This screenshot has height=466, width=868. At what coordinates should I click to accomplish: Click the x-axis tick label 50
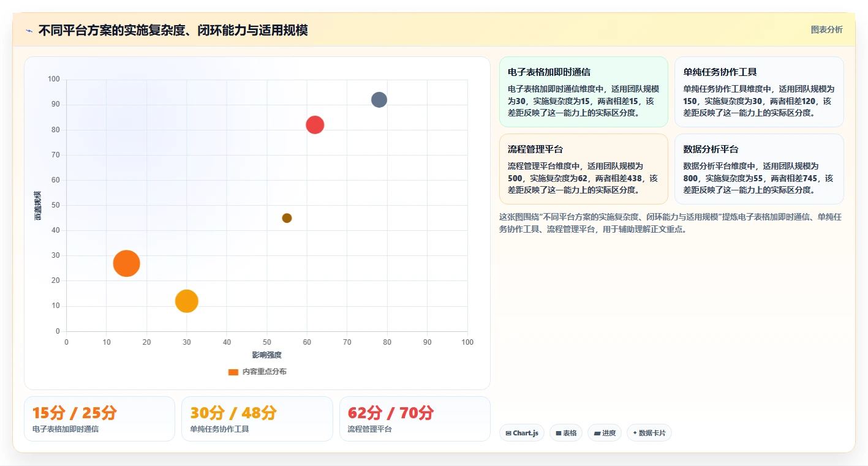coord(267,342)
